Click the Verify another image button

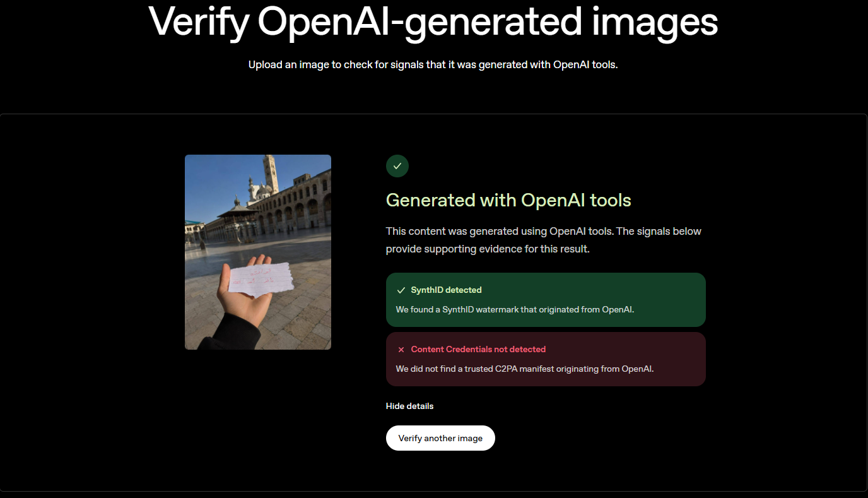[440, 438]
